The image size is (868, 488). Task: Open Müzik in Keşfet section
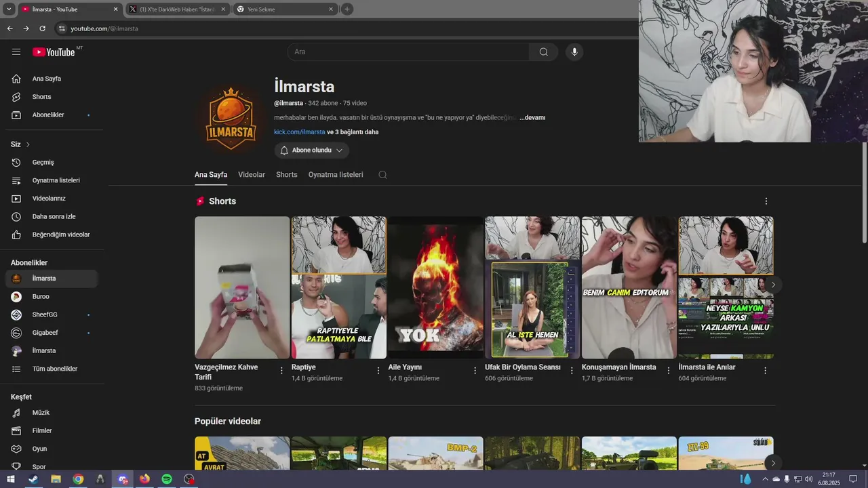[x=52, y=413]
